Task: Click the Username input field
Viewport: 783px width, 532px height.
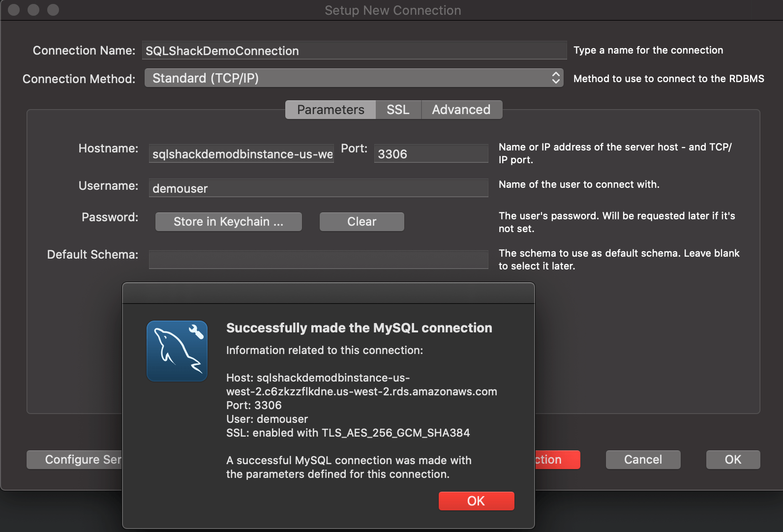Action: (318, 188)
